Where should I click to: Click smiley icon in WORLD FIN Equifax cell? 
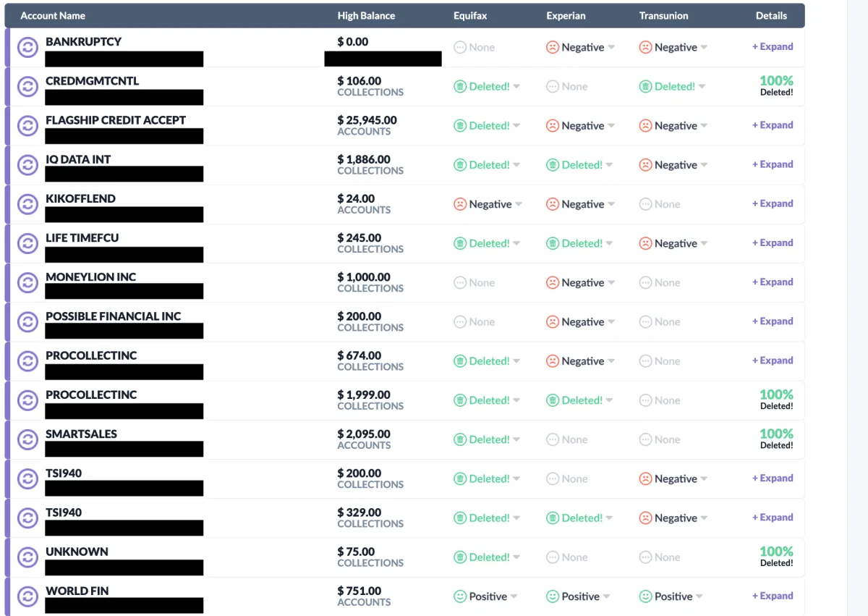pos(460,596)
